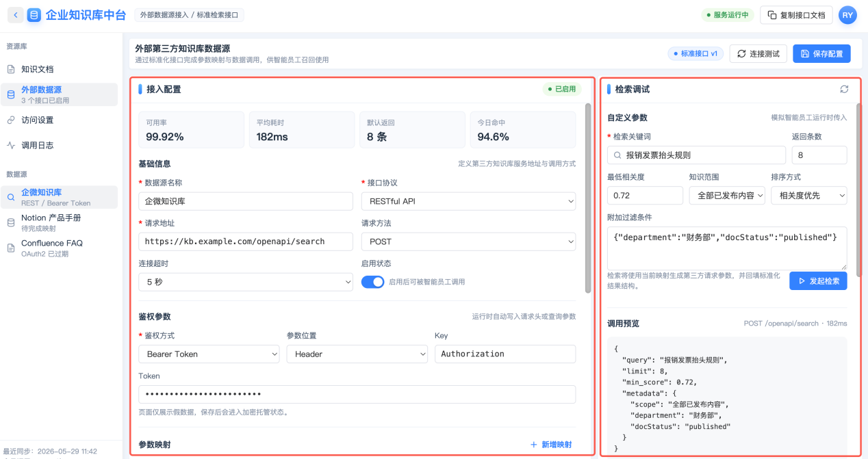Click the POST /openapi/search · 182ms text
This screenshot has width=868, height=459.
pos(795,324)
